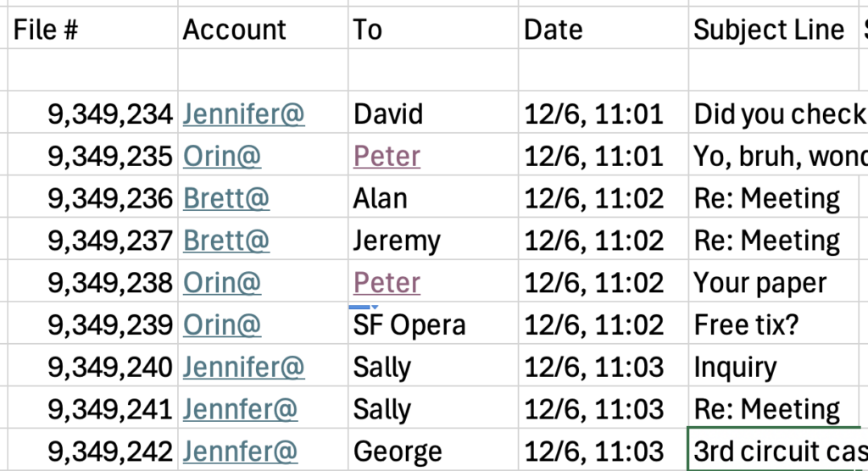The width and height of the screenshot is (868, 471).
Task: Select the Subject Line header cell
Action: (x=770, y=30)
